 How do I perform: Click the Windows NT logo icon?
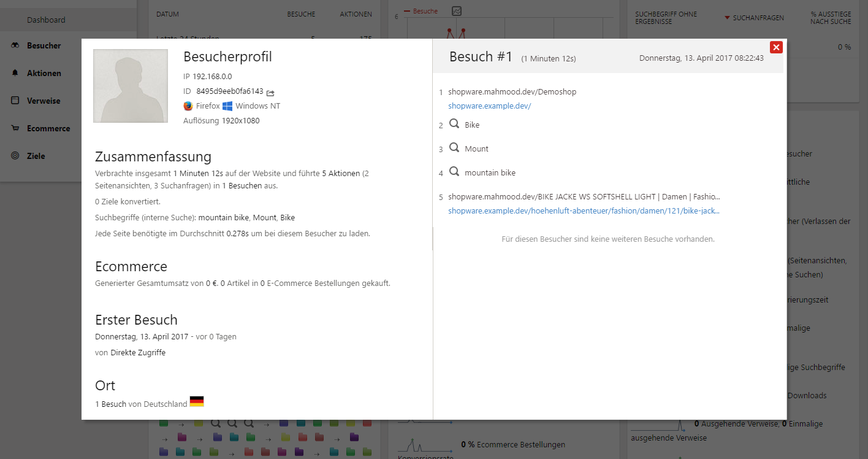point(227,106)
